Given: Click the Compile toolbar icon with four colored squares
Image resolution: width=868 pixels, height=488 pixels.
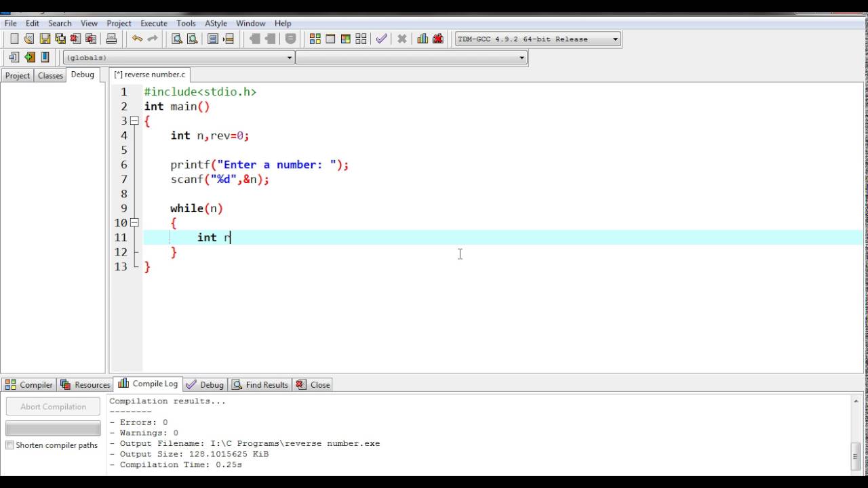Looking at the screenshot, I should tap(315, 39).
